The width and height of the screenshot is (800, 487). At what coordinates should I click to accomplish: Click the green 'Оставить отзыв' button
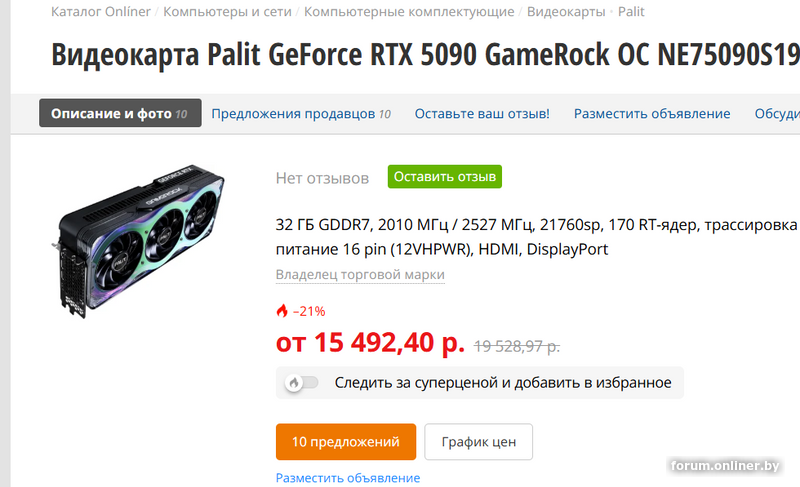444,176
